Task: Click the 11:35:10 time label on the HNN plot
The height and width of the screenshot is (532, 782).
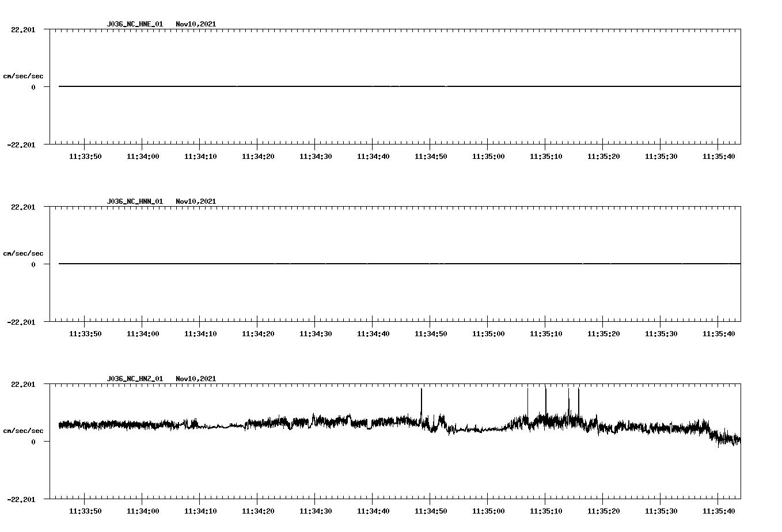Action: click(546, 334)
